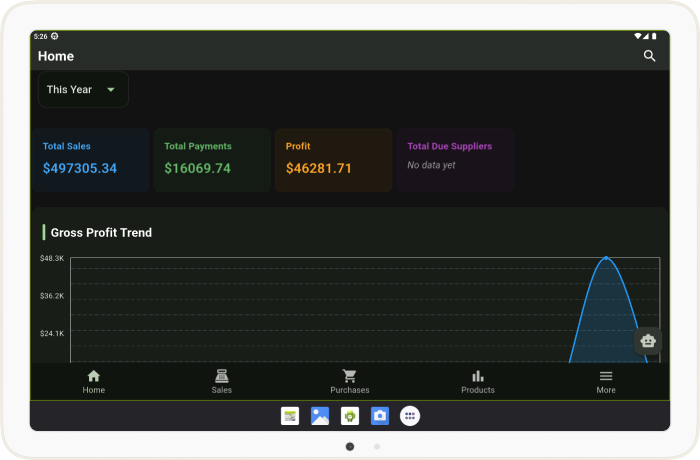Click the No data yet text
The width and height of the screenshot is (700, 460).
click(x=431, y=165)
